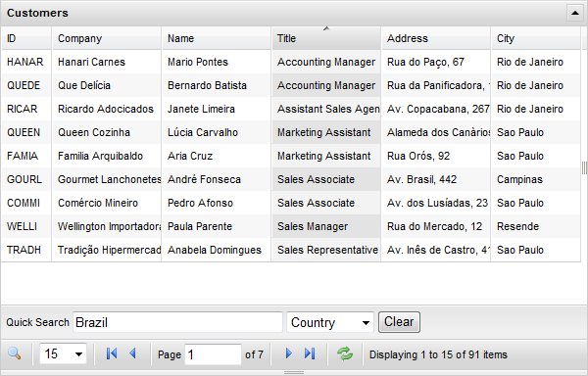Click the name Mario Pontes
The image size is (588, 376).
click(x=198, y=62)
